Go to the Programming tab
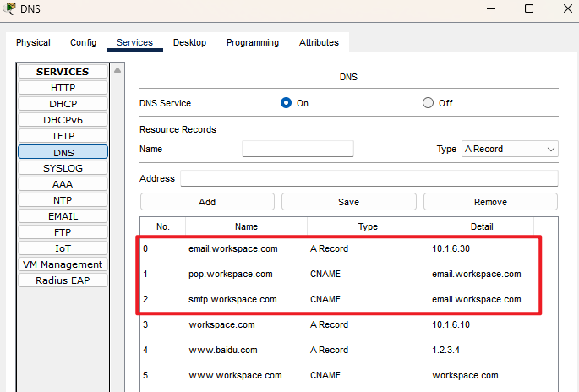 click(252, 42)
